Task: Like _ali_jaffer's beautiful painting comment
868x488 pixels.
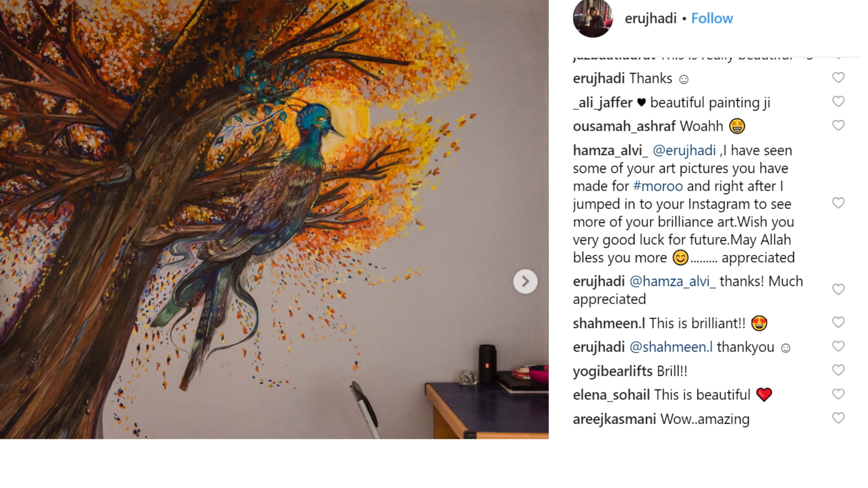Action: (x=838, y=101)
